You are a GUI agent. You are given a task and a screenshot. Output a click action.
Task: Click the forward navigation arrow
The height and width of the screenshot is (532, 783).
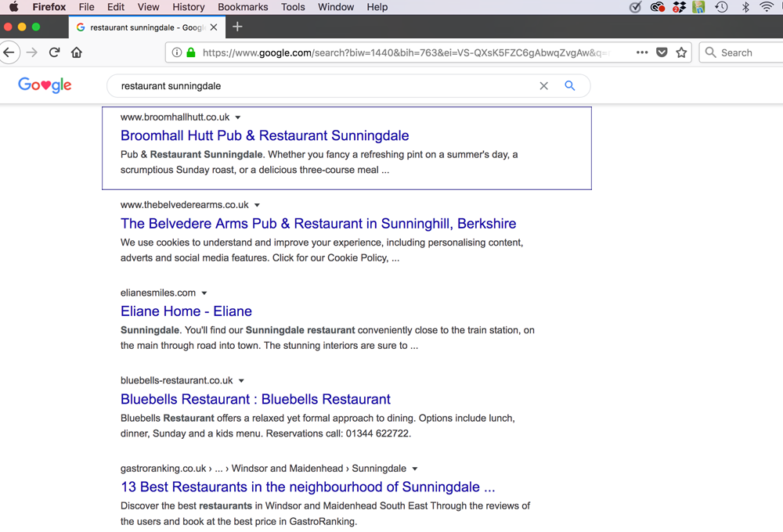coord(32,52)
